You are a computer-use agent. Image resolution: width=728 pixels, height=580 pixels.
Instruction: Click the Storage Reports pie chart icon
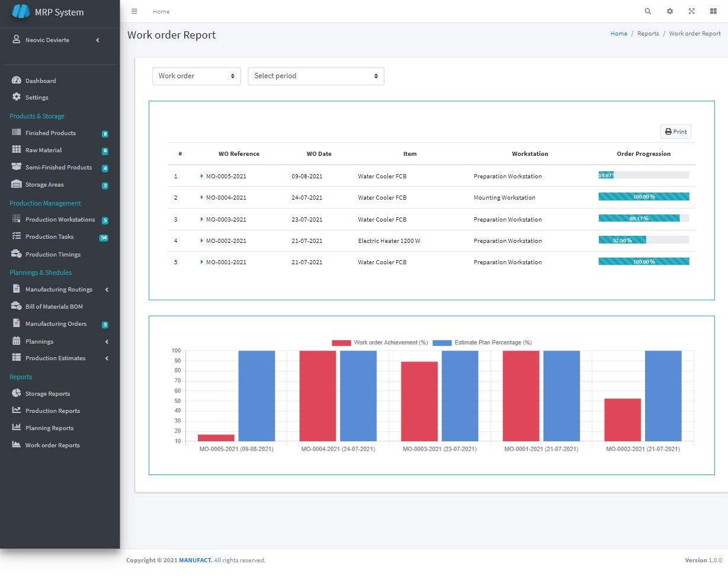click(17, 393)
